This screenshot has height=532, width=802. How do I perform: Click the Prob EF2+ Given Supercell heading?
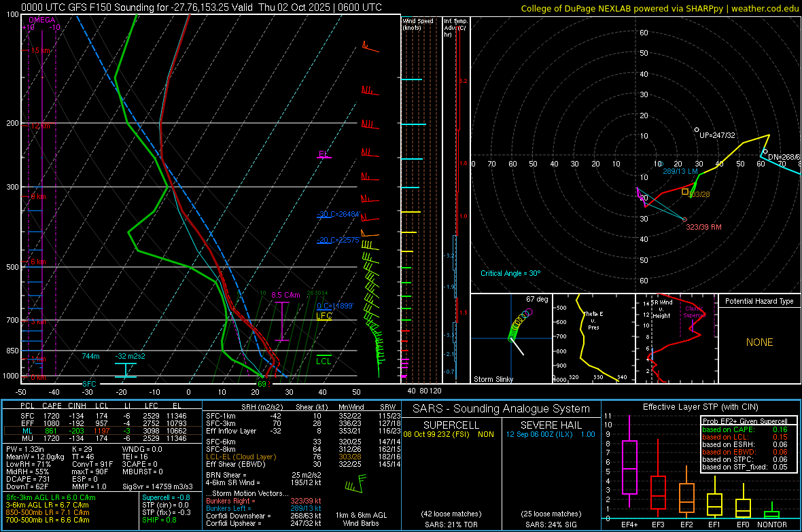click(x=744, y=421)
